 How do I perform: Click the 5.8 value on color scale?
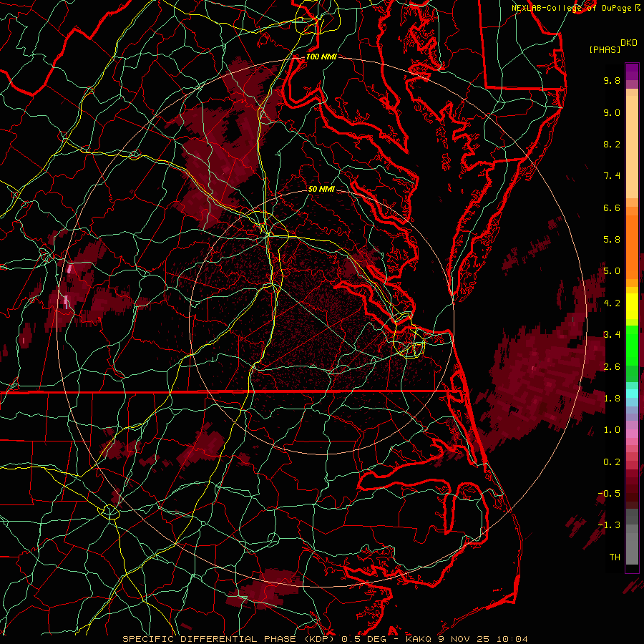pyautogui.click(x=612, y=240)
